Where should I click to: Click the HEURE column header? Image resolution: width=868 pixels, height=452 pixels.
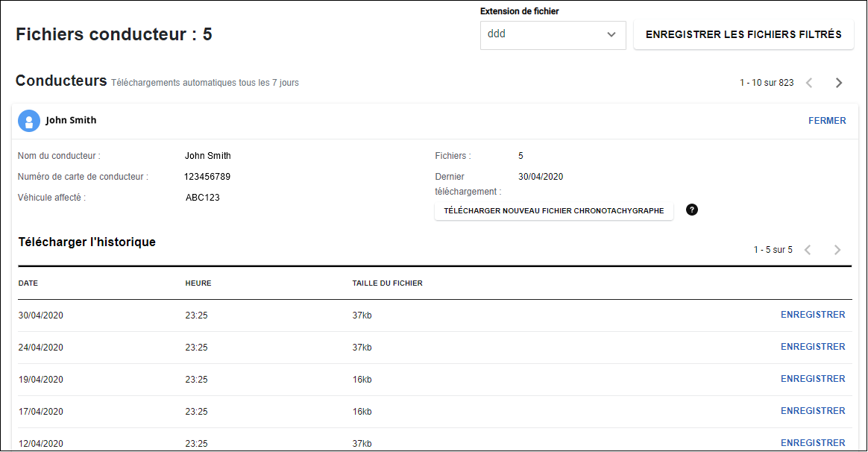point(198,283)
